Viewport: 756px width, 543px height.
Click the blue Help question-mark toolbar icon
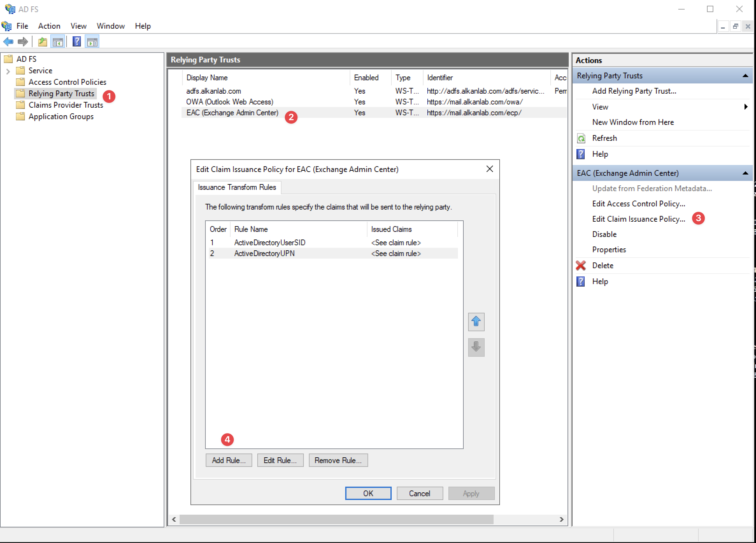[x=77, y=42]
